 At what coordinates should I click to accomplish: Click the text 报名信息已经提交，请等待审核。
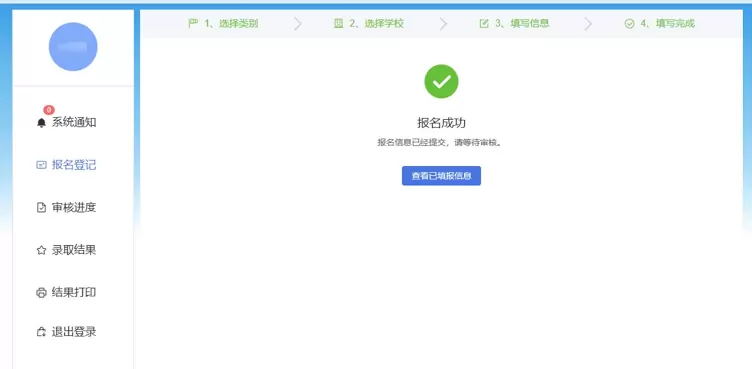439,143
